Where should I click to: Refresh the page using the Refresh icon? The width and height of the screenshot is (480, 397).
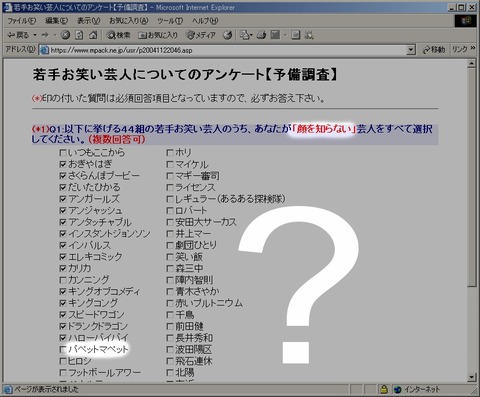coord(79,35)
